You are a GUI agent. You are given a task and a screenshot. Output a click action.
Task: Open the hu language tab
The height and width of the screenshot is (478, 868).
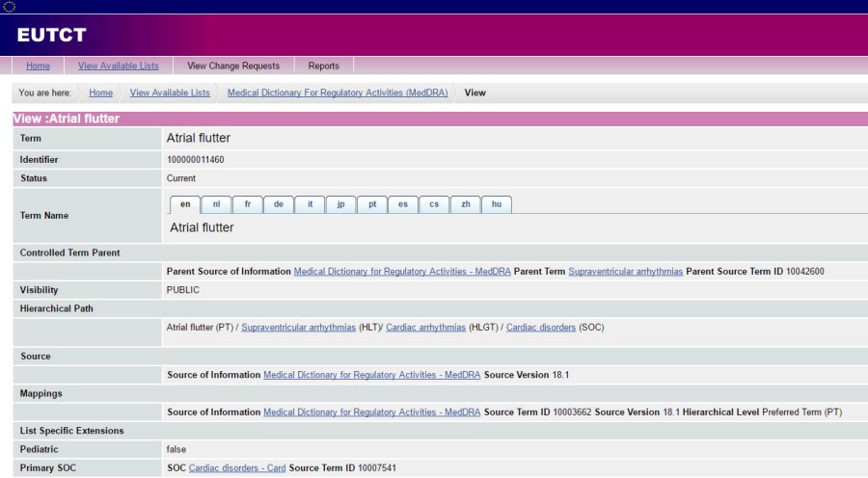(496, 204)
